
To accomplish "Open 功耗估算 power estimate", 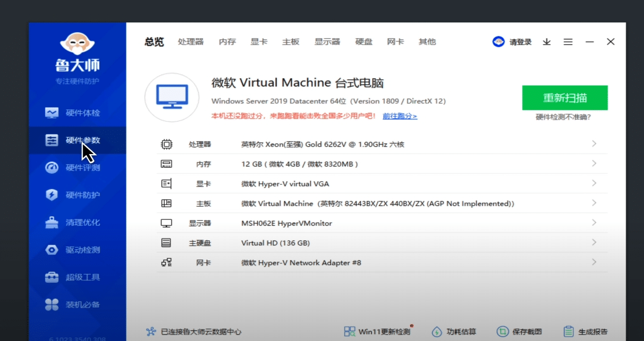I will click(x=453, y=331).
